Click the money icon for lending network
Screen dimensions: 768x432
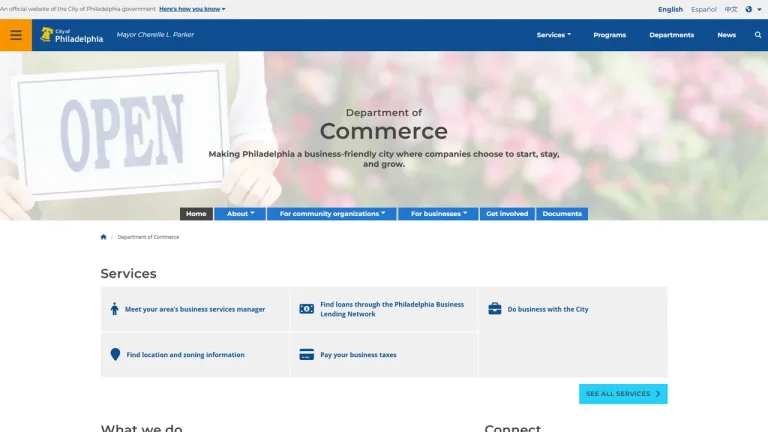tap(307, 309)
